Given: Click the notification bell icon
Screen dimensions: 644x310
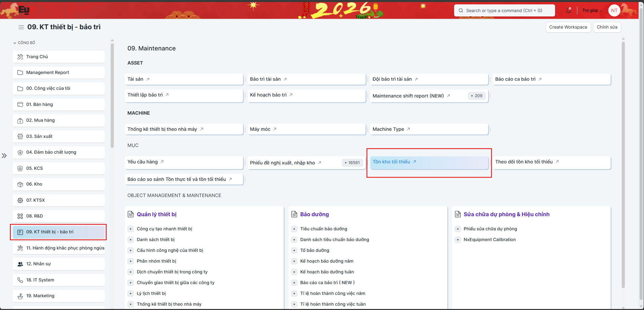Looking at the screenshot, I should [569, 10].
